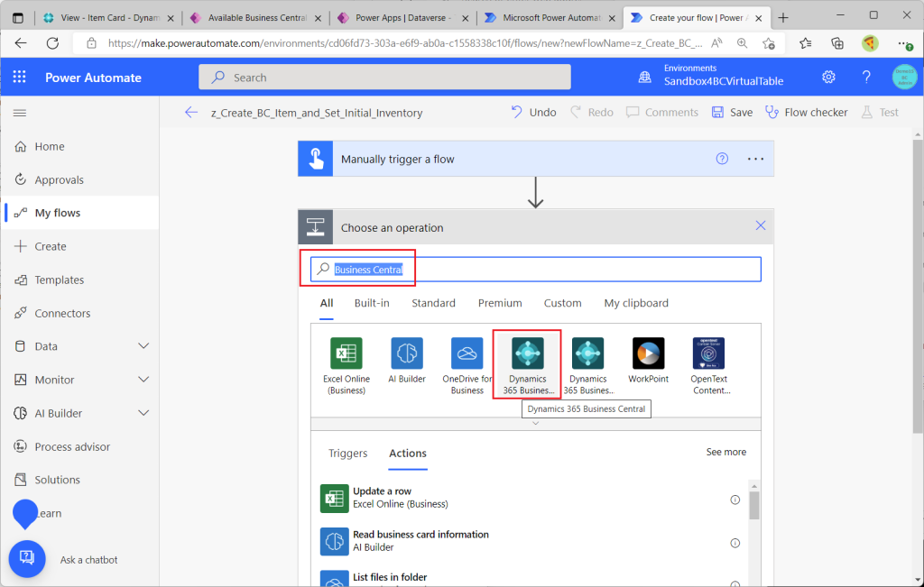The image size is (924, 587).
Task: Run the Flow checker
Action: click(806, 113)
